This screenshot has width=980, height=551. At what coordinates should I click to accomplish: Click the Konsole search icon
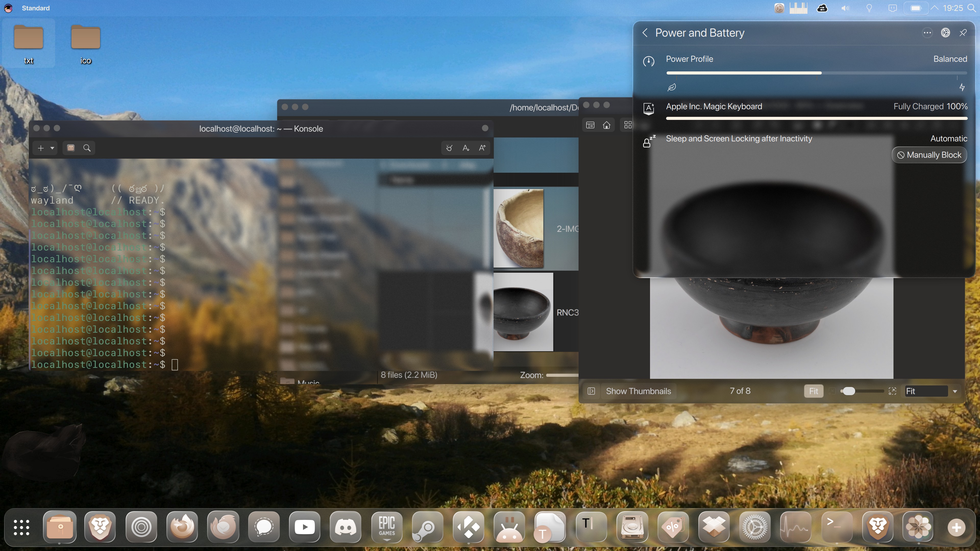[87, 148]
